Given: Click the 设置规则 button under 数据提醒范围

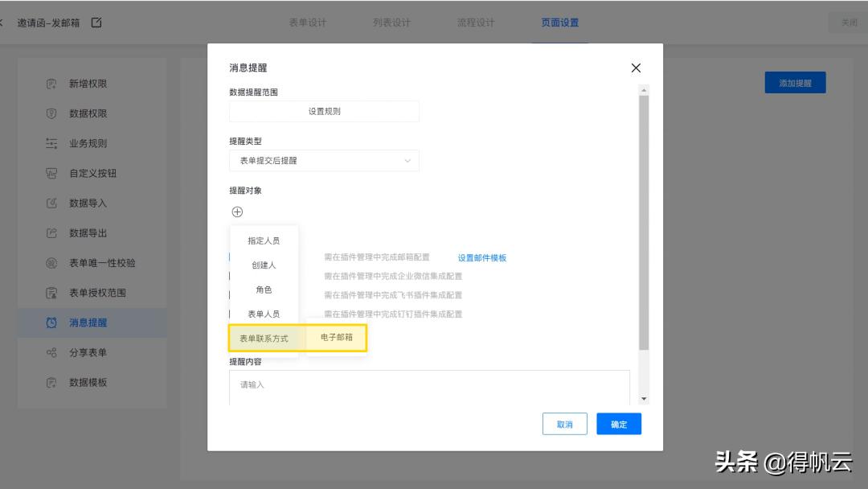Looking at the screenshot, I should [324, 111].
